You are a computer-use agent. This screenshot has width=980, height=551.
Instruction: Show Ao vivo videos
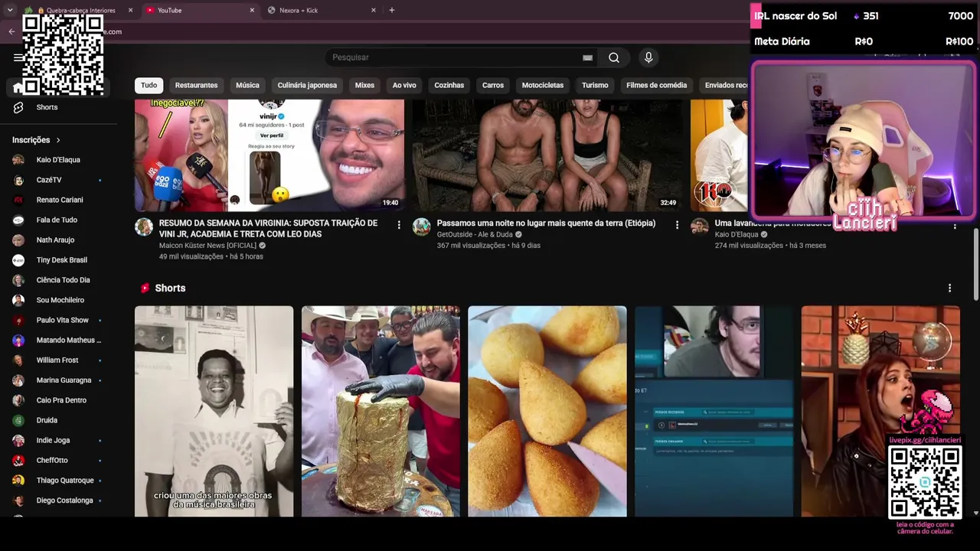pyautogui.click(x=404, y=85)
